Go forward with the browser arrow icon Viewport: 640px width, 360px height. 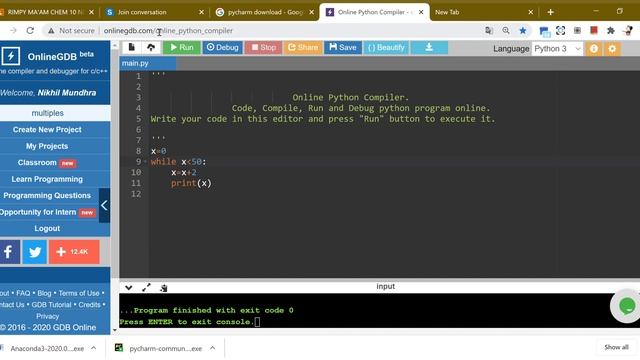point(13,31)
